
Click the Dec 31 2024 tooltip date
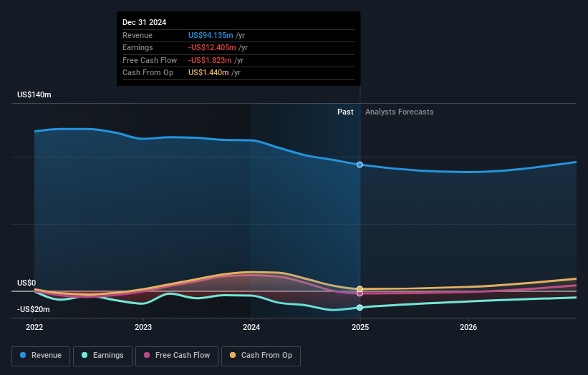(145, 22)
